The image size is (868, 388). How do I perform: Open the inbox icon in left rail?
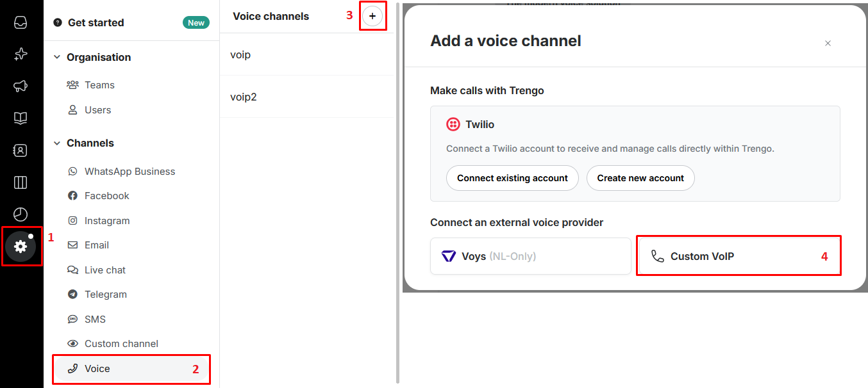coord(21,22)
